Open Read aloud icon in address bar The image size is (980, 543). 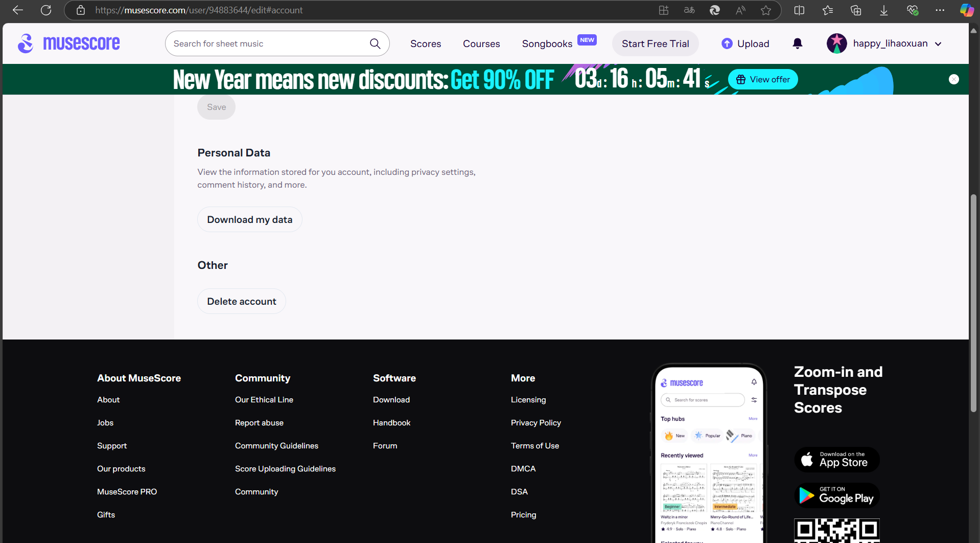(x=740, y=10)
